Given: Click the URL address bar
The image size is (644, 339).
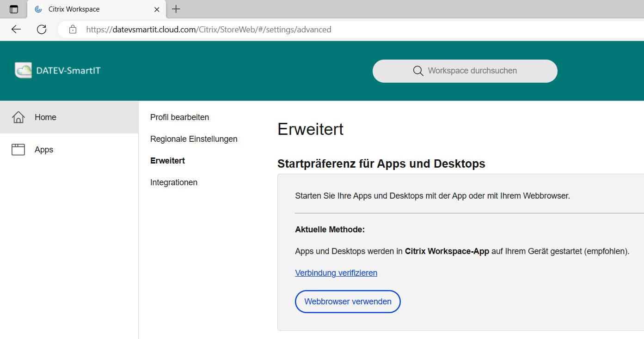Looking at the screenshot, I should (277, 30).
